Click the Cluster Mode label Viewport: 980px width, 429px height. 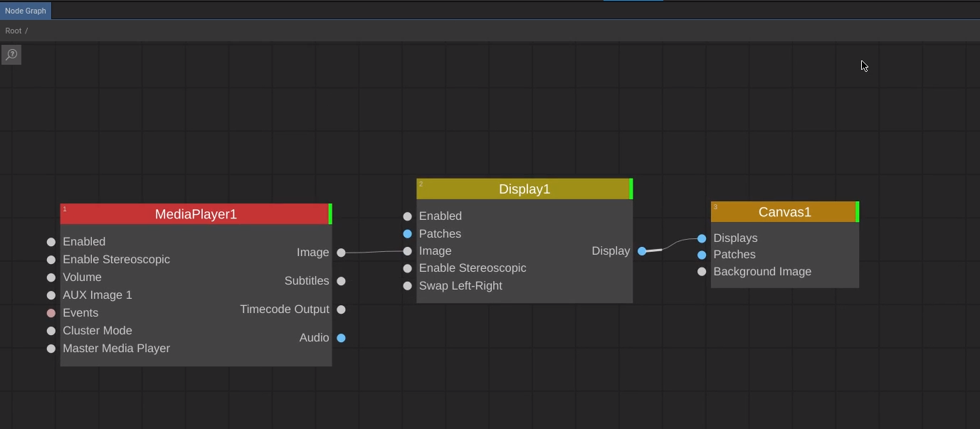(x=98, y=331)
